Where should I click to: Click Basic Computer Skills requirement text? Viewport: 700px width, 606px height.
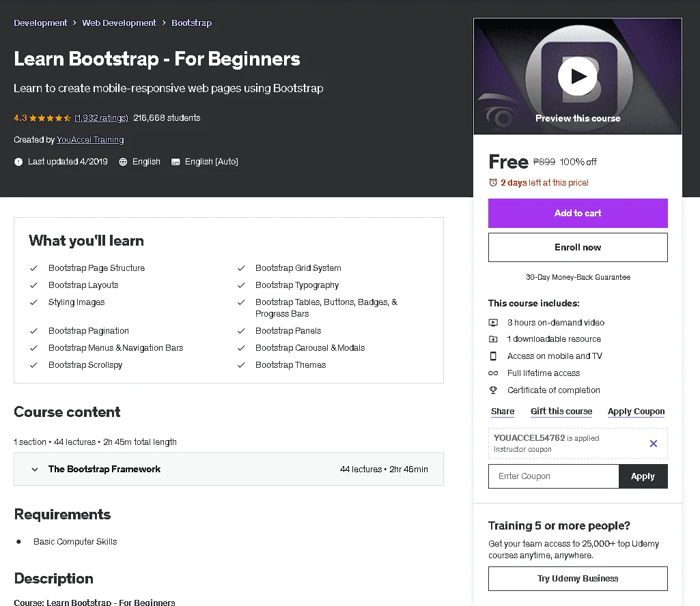tap(75, 541)
